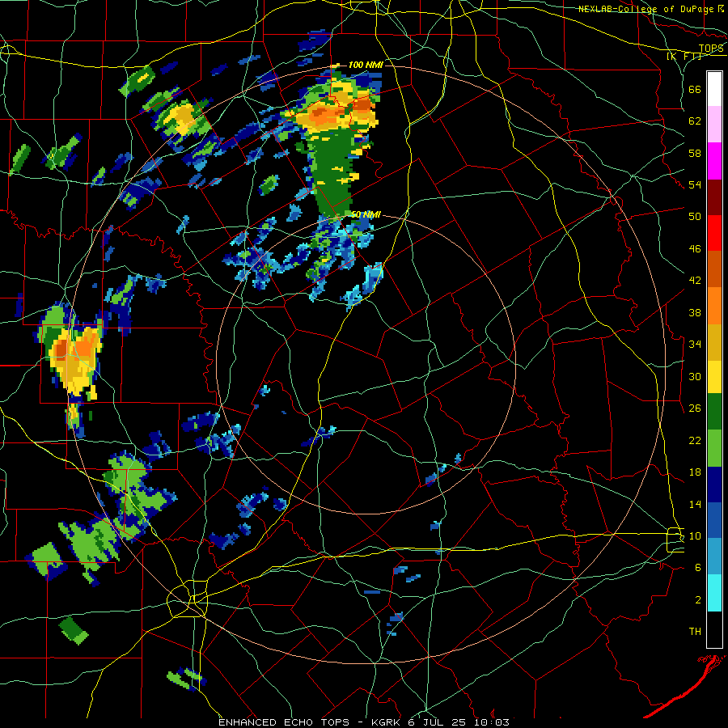Viewport: 728px width, 728px height.
Task: Click the NEXLAB-College of DuPage label
Action: 646,9
